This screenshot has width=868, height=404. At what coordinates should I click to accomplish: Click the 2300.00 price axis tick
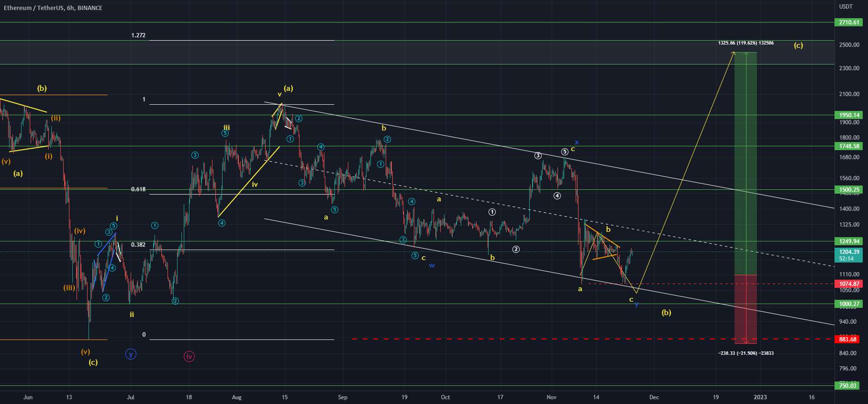pyautogui.click(x=849, y=68)
